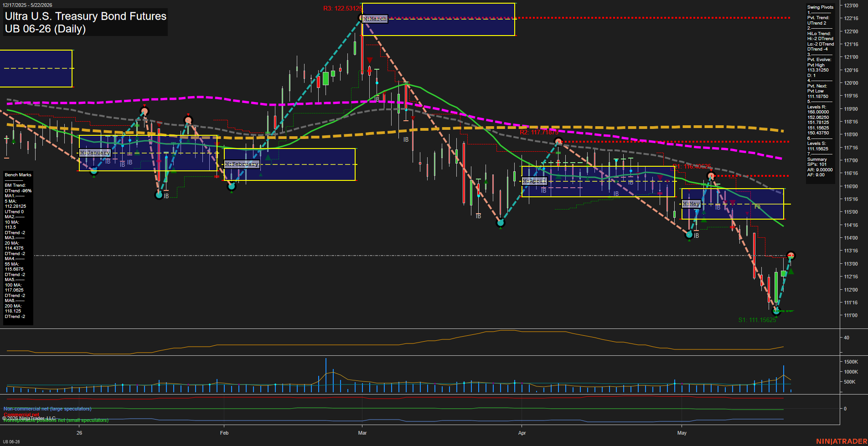Viewport: 868px width, 446px height.
Task: Click the 123'00 price axis label
Action: 851,6
